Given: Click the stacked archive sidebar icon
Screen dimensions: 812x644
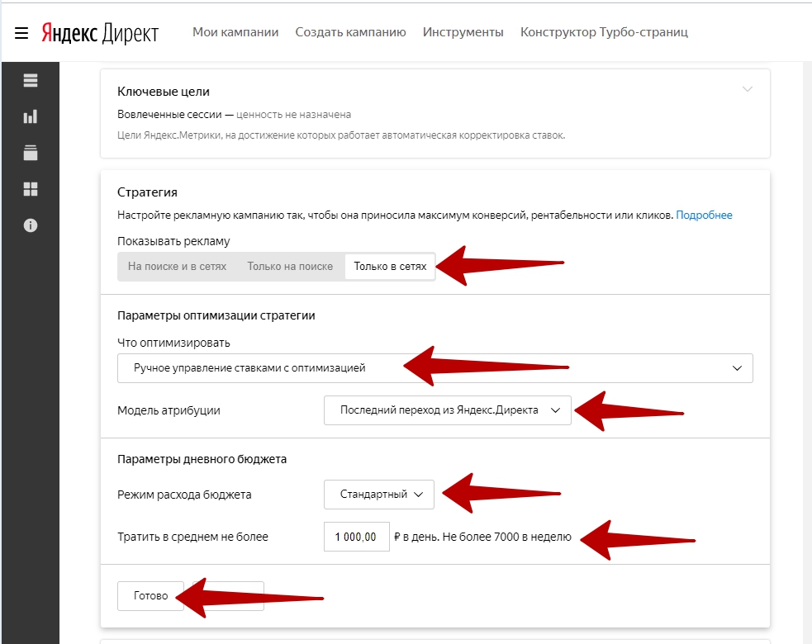Looking at the screenshot, I should [x=31, y=153].
